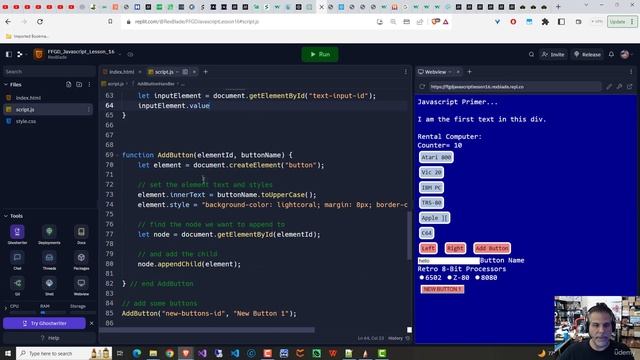
Task: Create a new file in Files panel
Action: coord(69,84)
